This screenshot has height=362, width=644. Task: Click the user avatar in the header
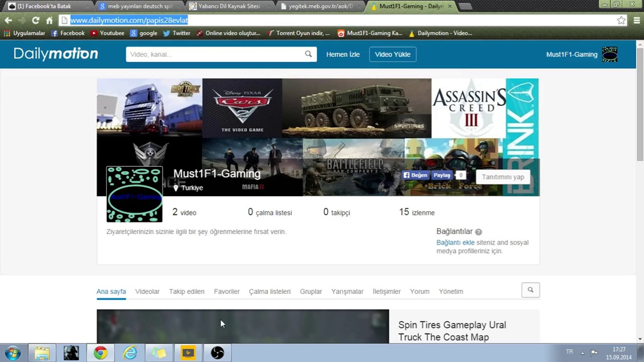pyautogui.click(x=609, y=54)
